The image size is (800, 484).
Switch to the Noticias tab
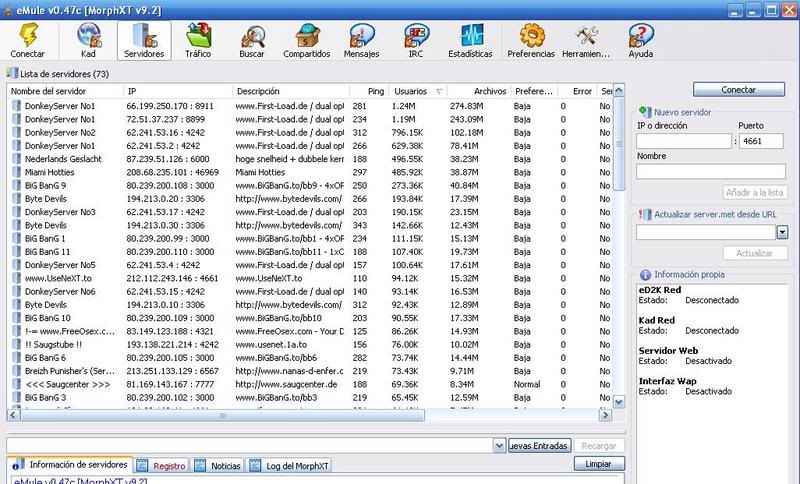(x=218, y=466)
